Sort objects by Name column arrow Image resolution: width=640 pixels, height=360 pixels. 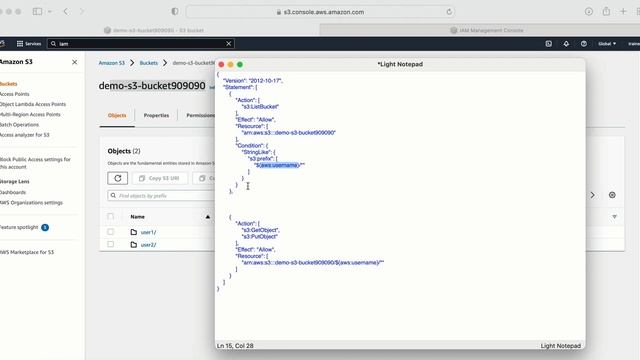[x=208, y=217]
